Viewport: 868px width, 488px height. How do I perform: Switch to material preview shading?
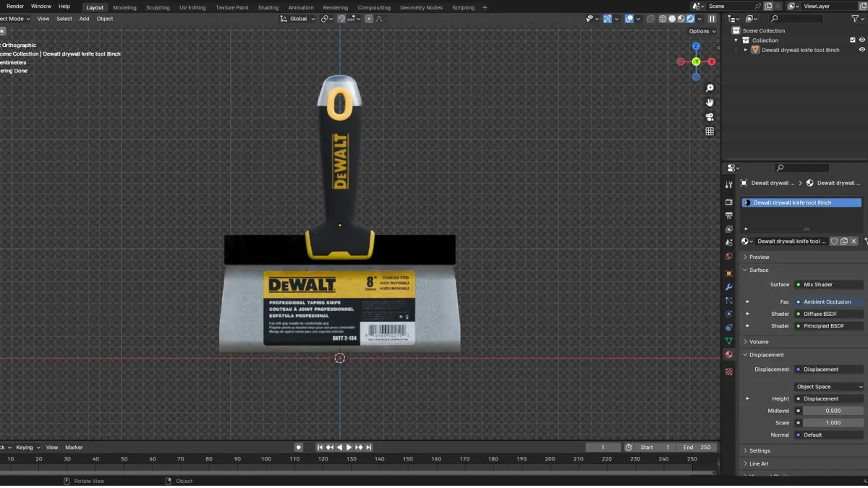tap(681, 19)
